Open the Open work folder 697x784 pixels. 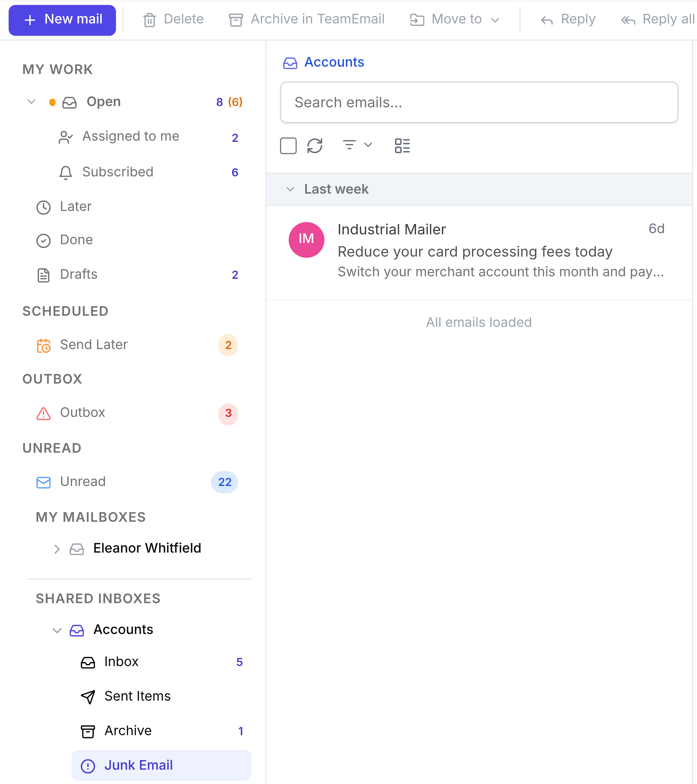click(104, 102)
